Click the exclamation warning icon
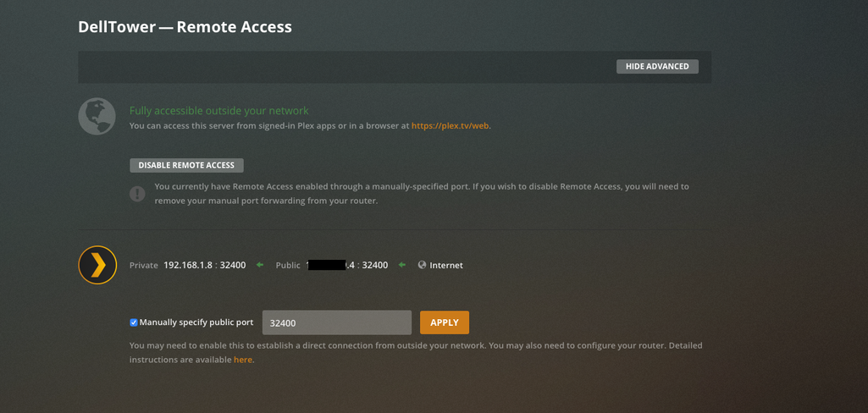The height and width of the screenshot is (413, 868). click(137, 194)
